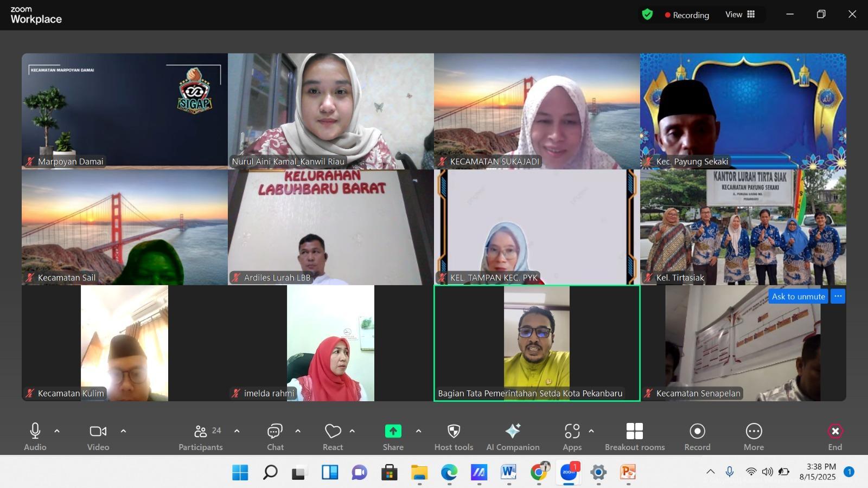Expand the video options arrow

[123, 432]
